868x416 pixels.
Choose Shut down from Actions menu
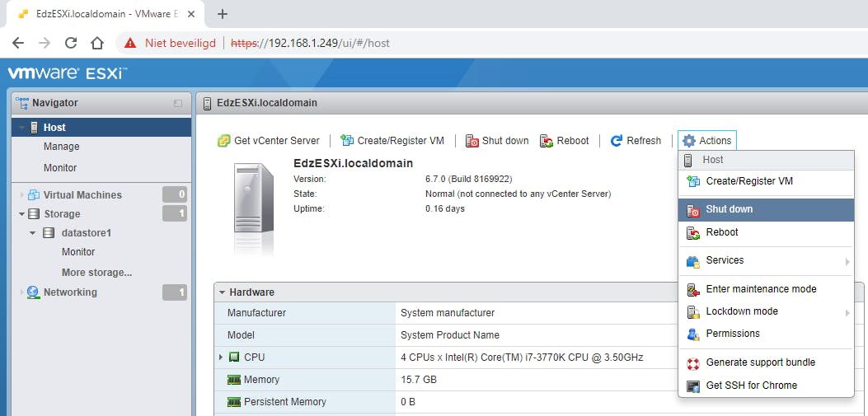click(x=766, y=210)
